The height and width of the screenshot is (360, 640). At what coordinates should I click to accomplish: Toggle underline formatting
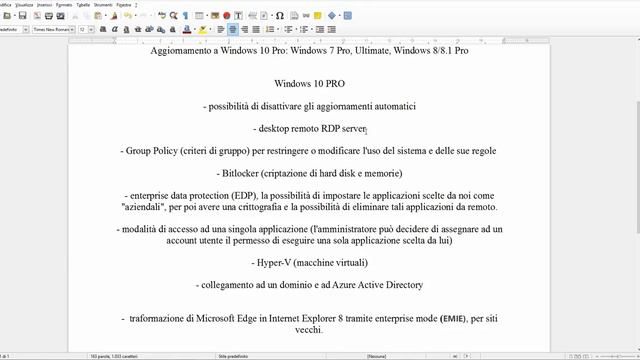point(127,29)
